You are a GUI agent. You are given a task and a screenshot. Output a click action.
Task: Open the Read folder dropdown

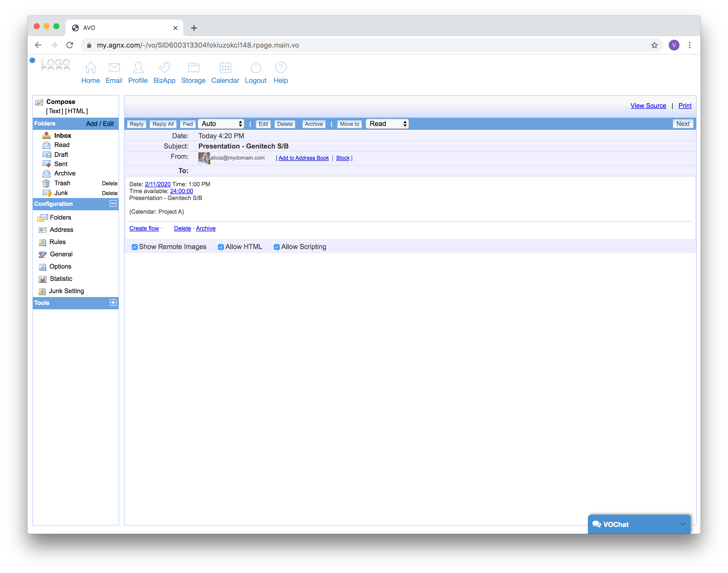387,124
